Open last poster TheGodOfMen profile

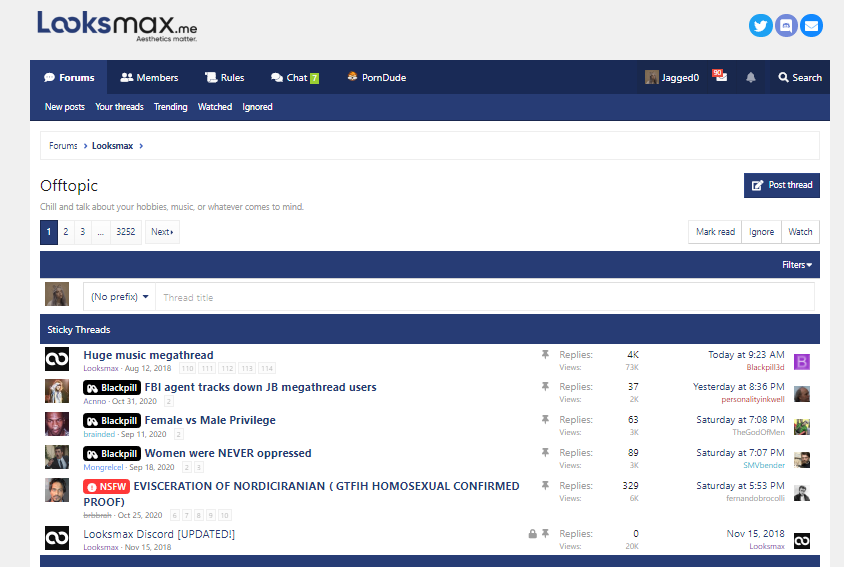(758, 432)
